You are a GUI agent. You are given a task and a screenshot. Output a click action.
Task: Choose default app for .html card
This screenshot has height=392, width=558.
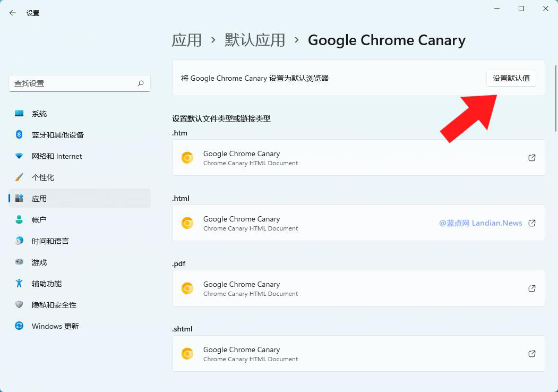[358, 223]
